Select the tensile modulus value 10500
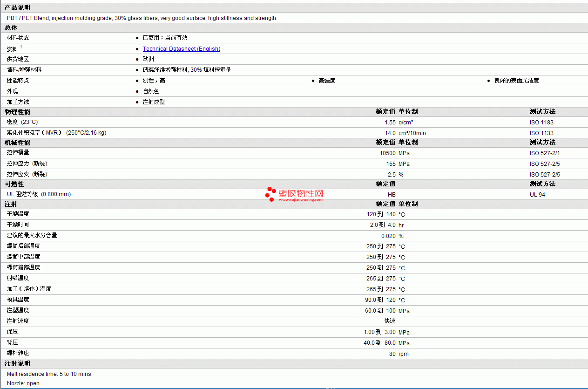The height and width of the screenshot is (389, 588). pos(388,153)
